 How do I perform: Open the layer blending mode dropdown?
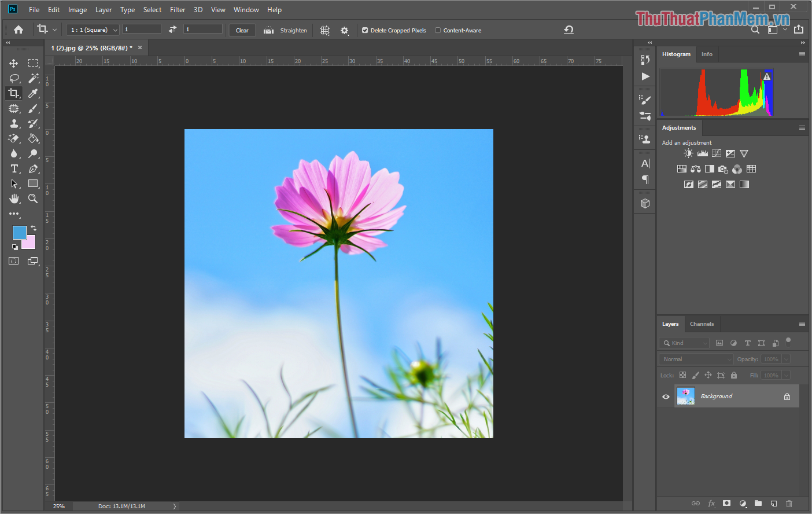(x=695, y=359)
